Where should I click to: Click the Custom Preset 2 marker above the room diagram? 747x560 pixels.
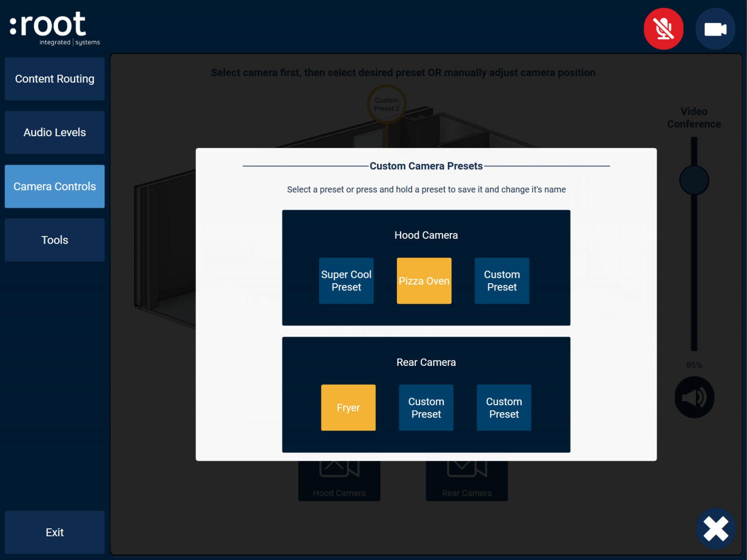pos(387,104)
